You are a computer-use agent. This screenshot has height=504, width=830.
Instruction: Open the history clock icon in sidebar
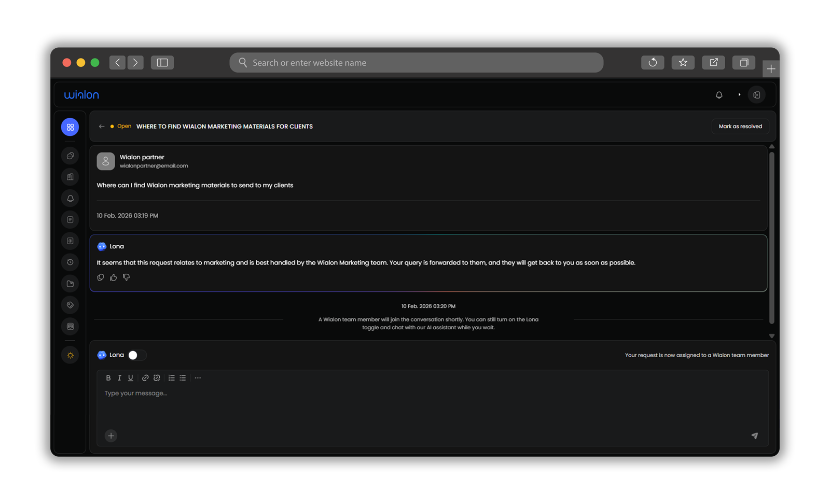click(x=70, y=262)
